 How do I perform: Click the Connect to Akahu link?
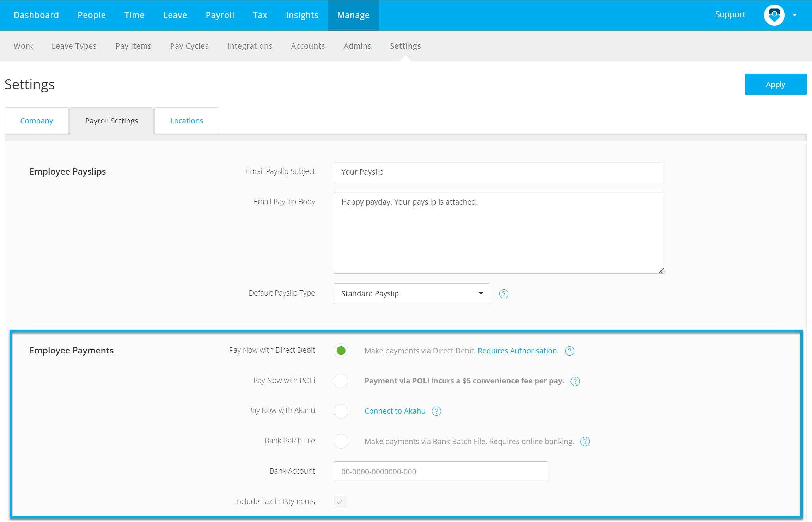pos(395,411)
